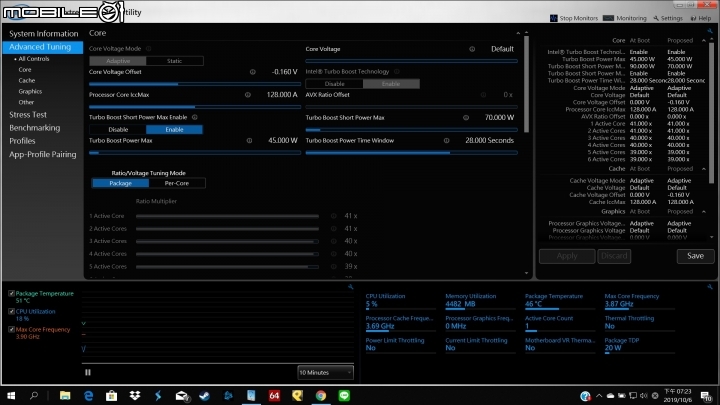Image resolution: width=720 pixels, height=405 pixels.
Task: Show hidden system tray icons
Action: [x=599, y=395]
